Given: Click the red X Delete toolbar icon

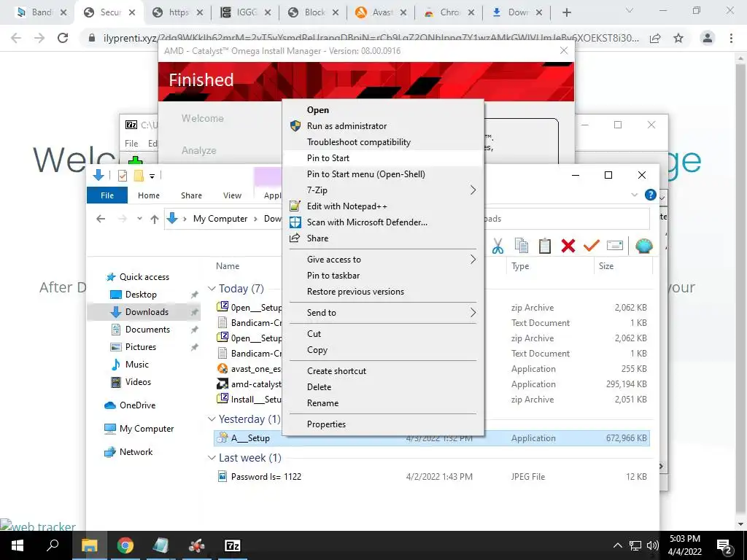Looking at the screenshot, I should [x=568, y=246].
